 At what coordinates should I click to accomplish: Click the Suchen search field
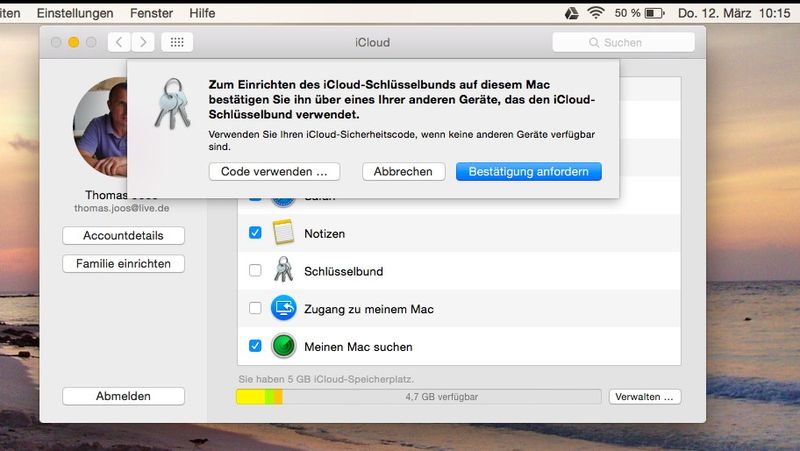623,42
